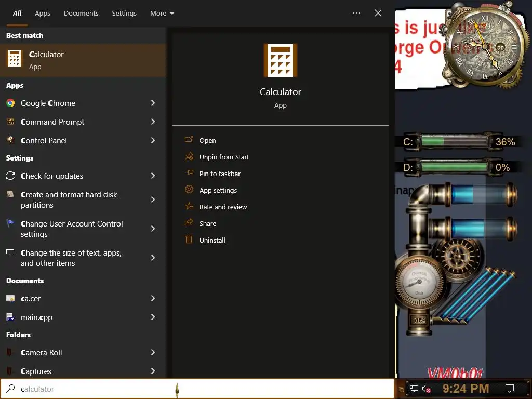
Task: Open search options ellipsis menu
Action: [356, 13]
